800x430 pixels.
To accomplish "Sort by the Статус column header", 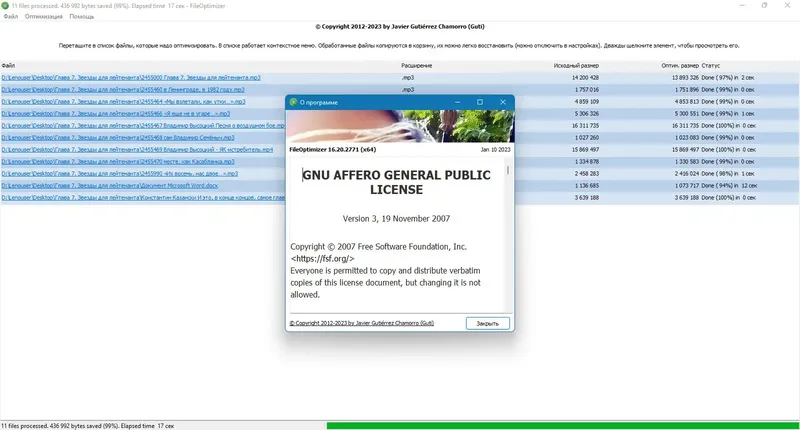I will pos(710,65).
